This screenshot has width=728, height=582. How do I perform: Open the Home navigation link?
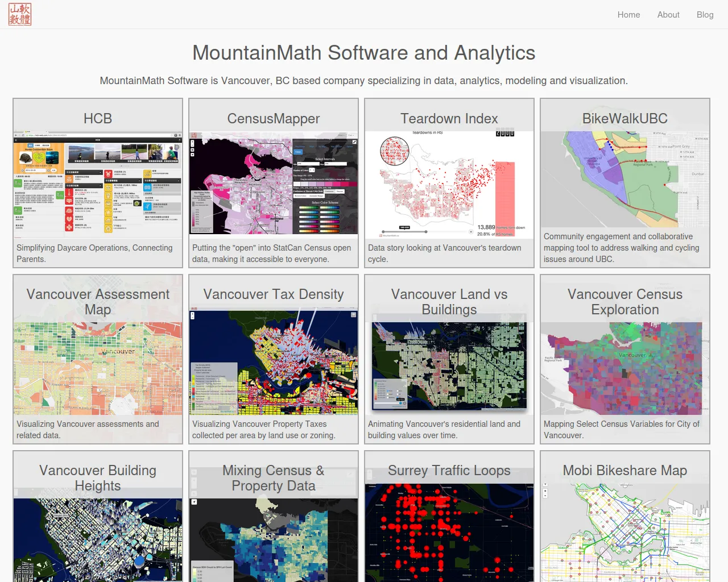click(x=628, y=15)
